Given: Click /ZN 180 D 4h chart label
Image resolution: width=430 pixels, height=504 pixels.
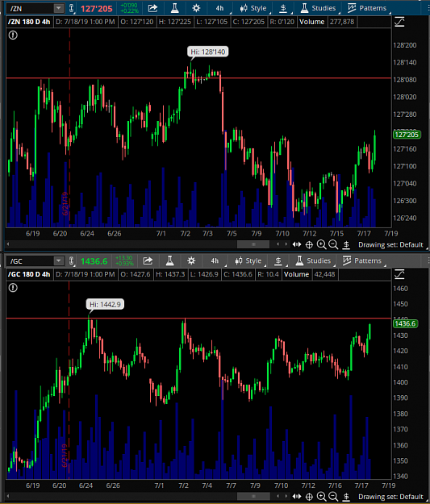Looking at the screenshot, I should [x=29, y=22].
